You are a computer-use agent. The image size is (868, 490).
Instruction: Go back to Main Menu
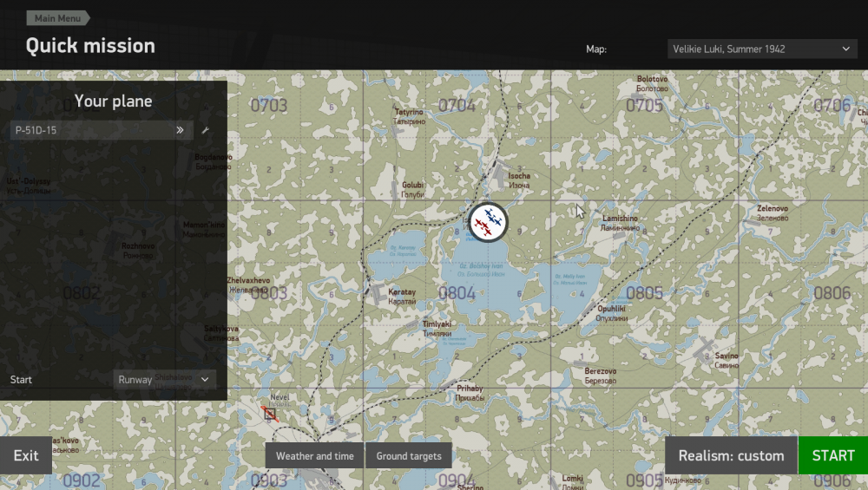57,18
